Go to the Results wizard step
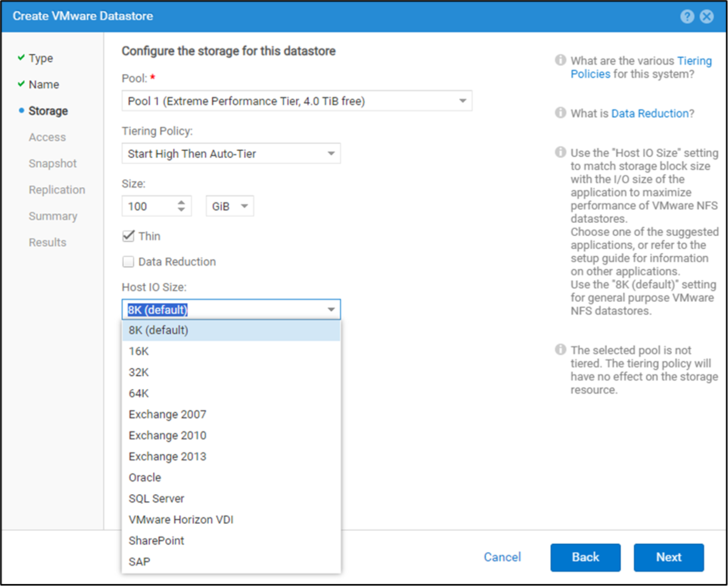 47,242
